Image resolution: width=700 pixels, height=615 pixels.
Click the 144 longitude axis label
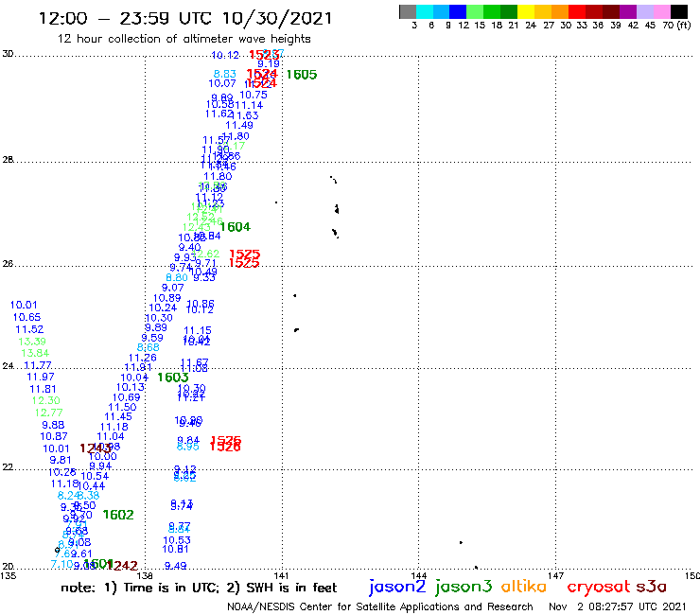click(x=418, y=576)
